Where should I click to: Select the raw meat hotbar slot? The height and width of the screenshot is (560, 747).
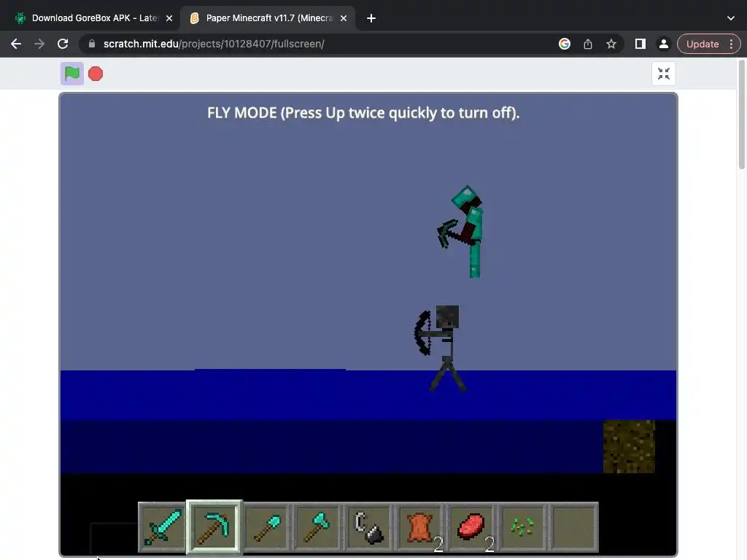pyautogui.click(x=472, y=527)
